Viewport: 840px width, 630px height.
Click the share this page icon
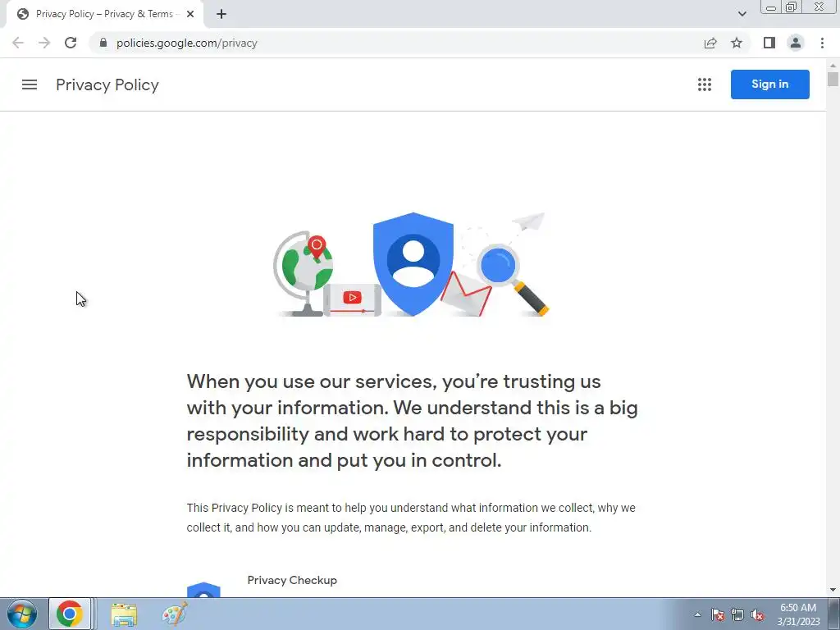[710, 43]
